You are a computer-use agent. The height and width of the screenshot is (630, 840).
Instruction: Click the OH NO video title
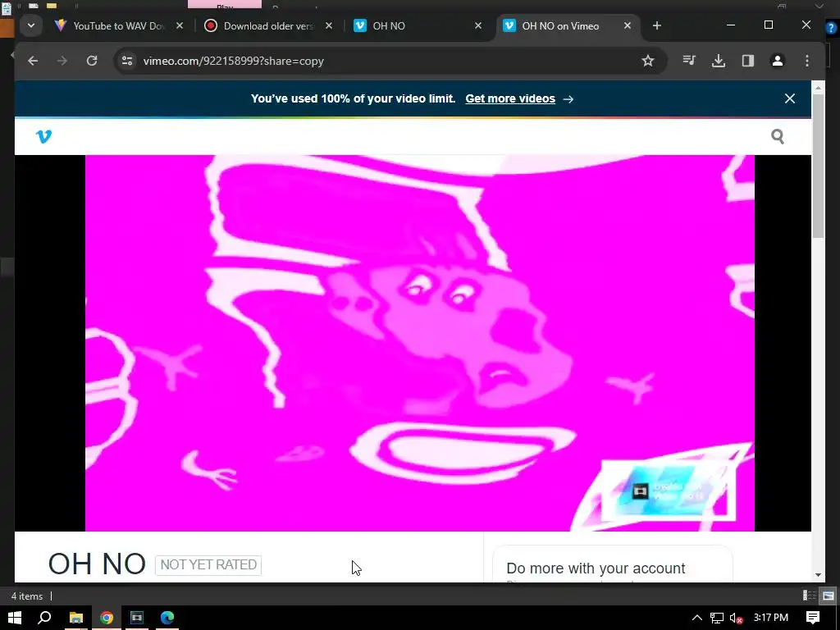point(97,564)
